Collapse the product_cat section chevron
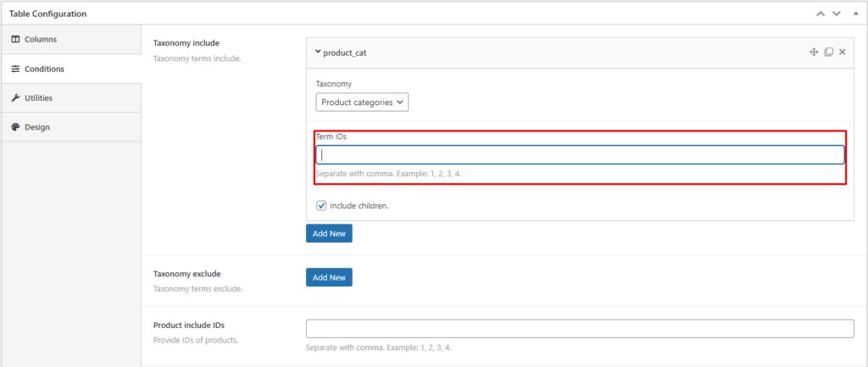Image resolution: width=868 pixels, height=367 pixels. point(318,52)
